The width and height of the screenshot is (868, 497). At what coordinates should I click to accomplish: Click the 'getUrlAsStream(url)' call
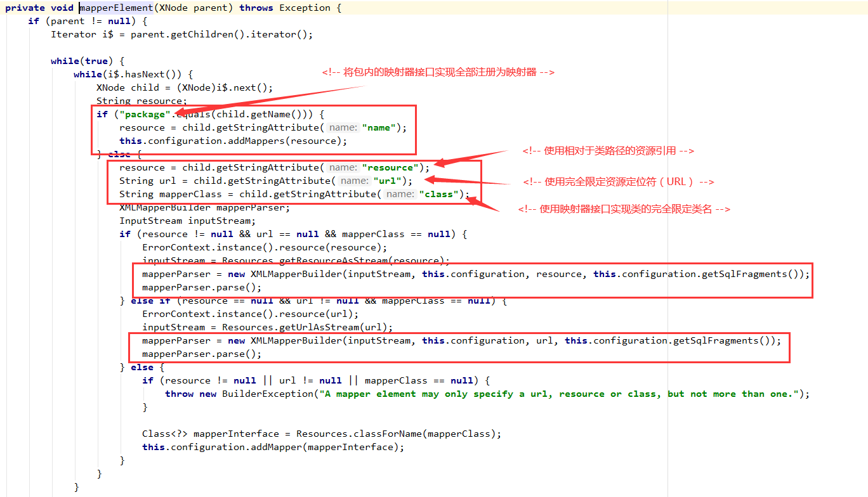click(332, 328)
